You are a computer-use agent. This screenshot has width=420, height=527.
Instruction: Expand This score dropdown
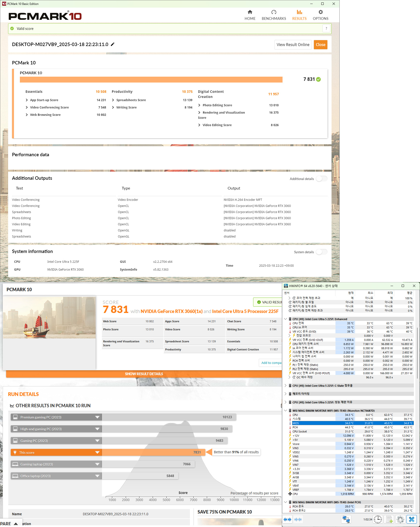(x=97, y=453)
